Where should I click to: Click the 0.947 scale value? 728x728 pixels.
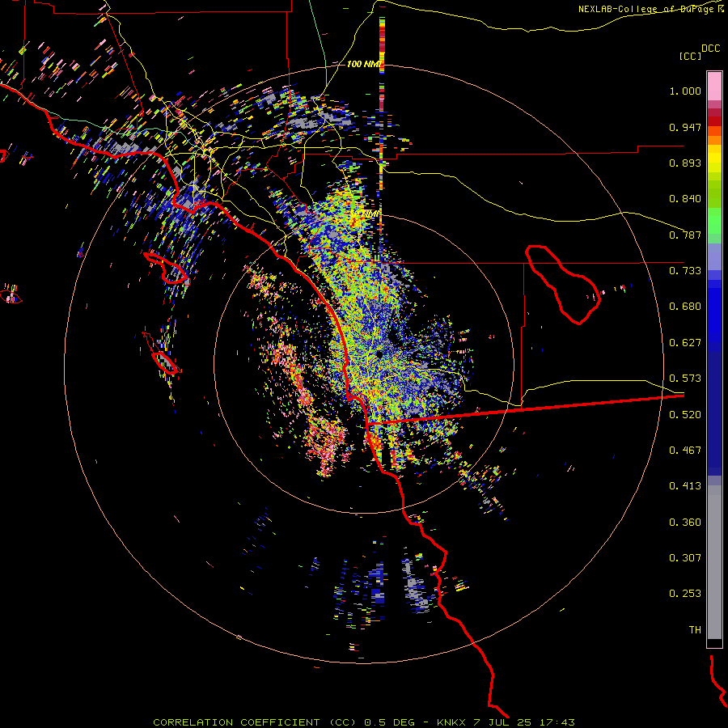click(x=685, y=127)
